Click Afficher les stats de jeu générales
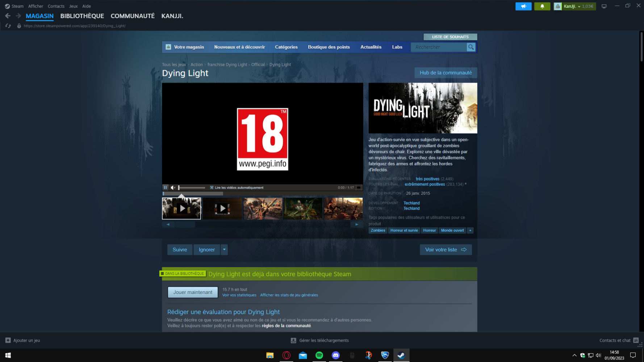The width and height of the screenshot is (644, 362). (x=289, y=295)
